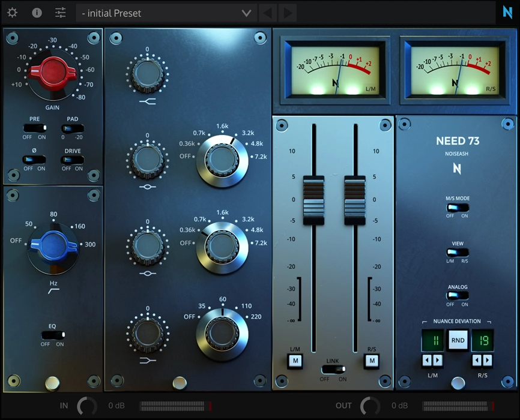Turn on the PRE switch
The image size is (520, 420).
(x=34, y=128)
